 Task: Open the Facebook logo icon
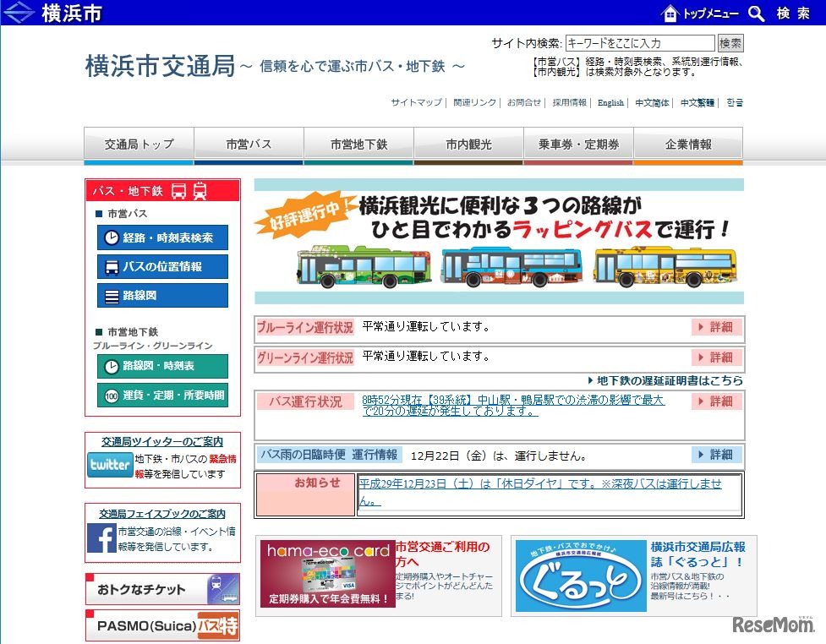[101, 538]
